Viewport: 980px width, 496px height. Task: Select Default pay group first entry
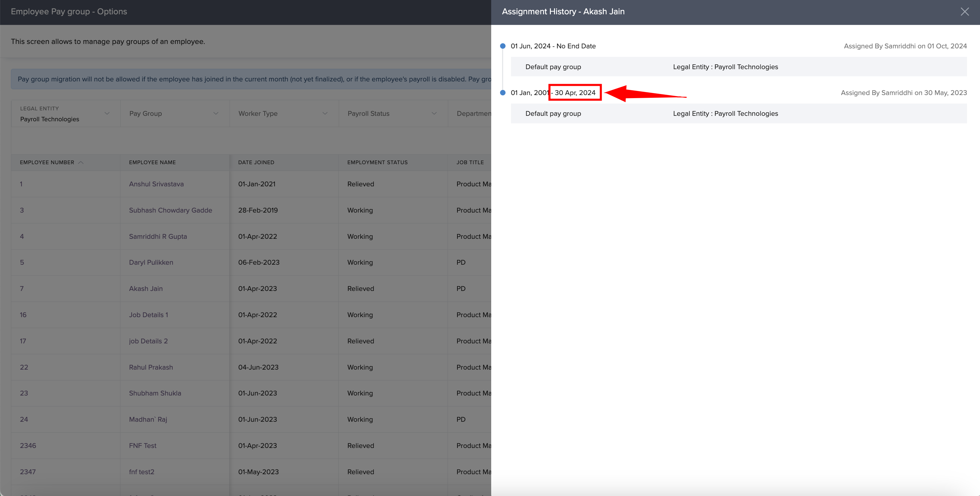click(x=553, y=67)
